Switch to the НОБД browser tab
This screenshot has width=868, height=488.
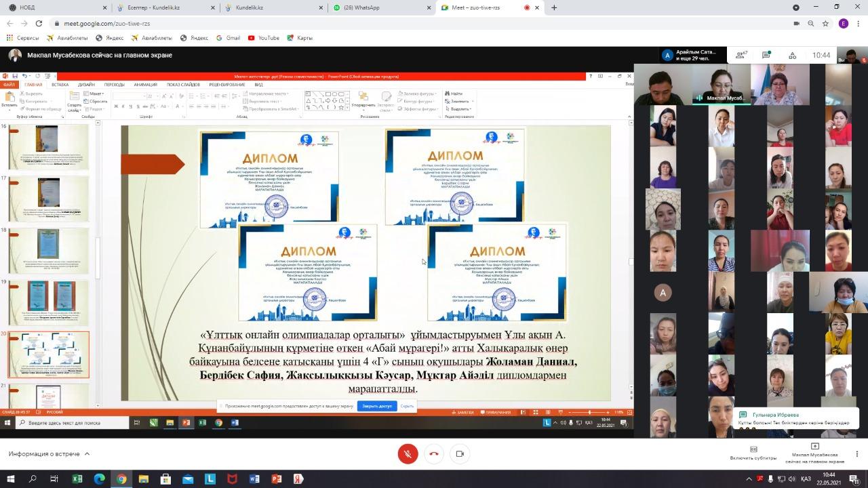(54, 7)
